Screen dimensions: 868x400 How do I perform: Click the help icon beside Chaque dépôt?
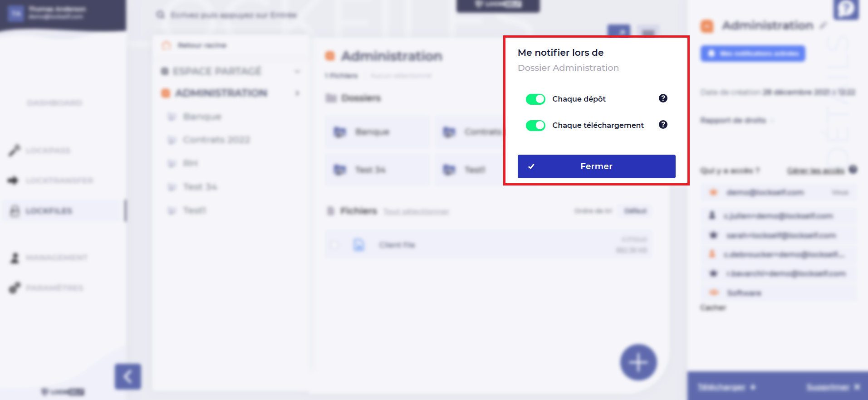662,98
